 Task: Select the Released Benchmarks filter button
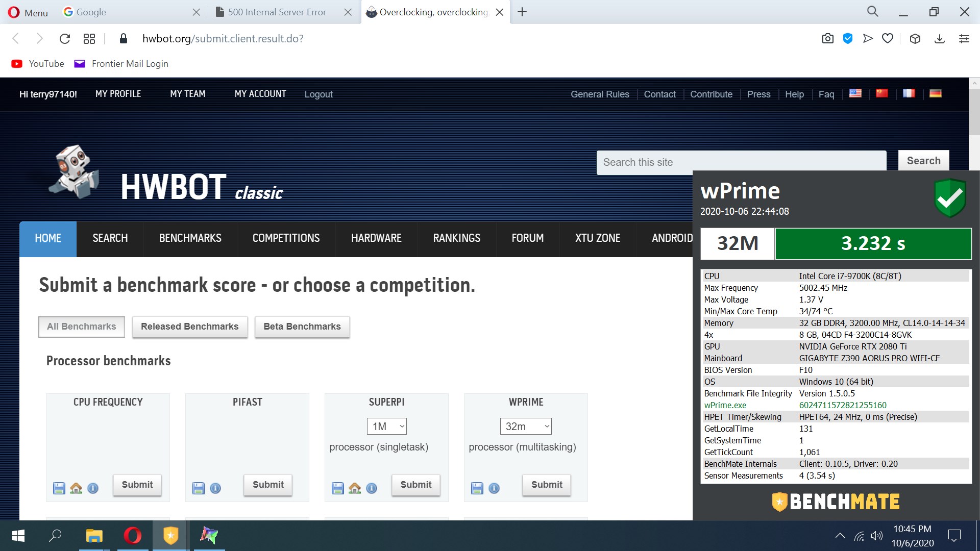pyautogui.click(x=190, y=327)
